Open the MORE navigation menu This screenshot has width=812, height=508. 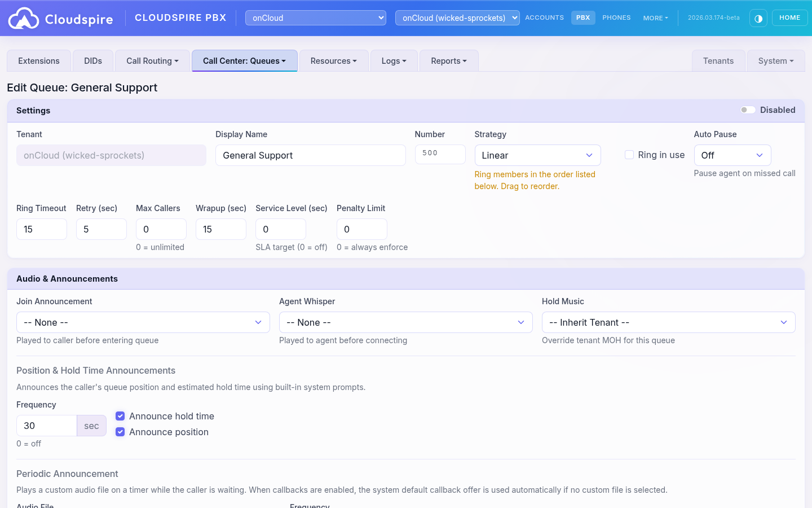(655, 18)
